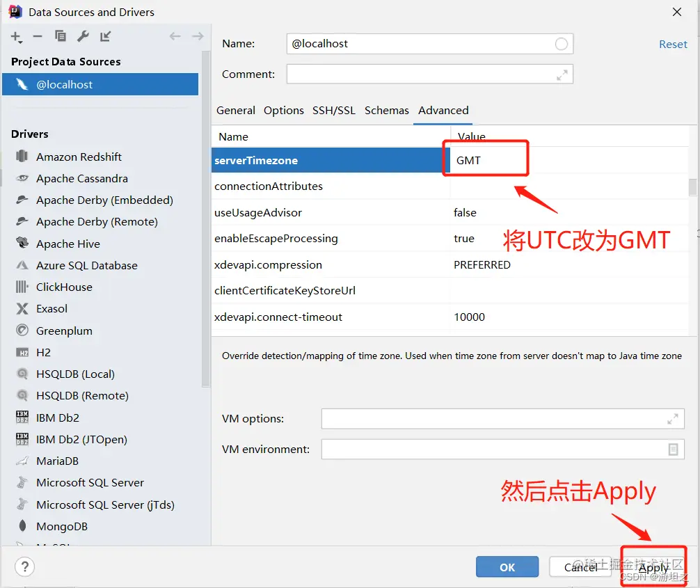This screenshot has width=700, height=588.
Task: Click the color circle in Name field
Action: pos(561,44)
